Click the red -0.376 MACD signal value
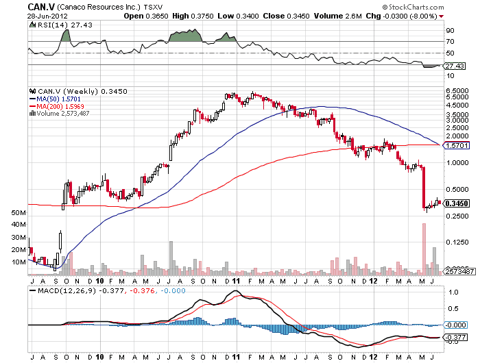Screen dimensions: 480x363 [143, 291]
